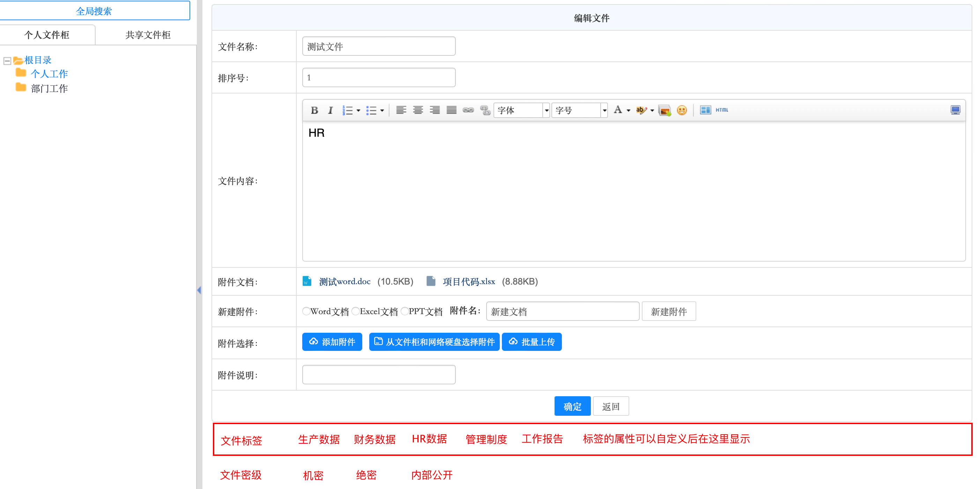The width and height of the screenshot is (980, 489).
Task: Select the Word文档 radio option
Action: point(306,311)
